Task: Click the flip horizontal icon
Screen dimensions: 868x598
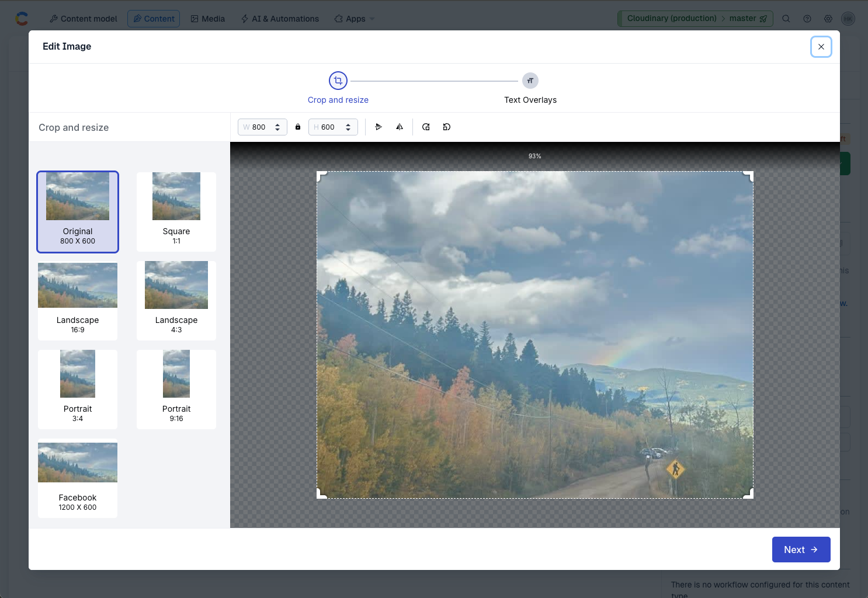Action: (400, 127)
